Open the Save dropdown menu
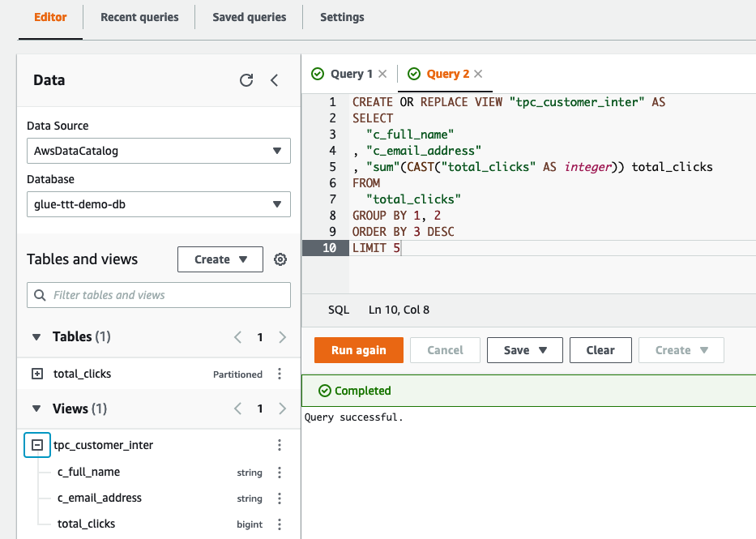Screen dimensions: 756x539 (525, 350)
